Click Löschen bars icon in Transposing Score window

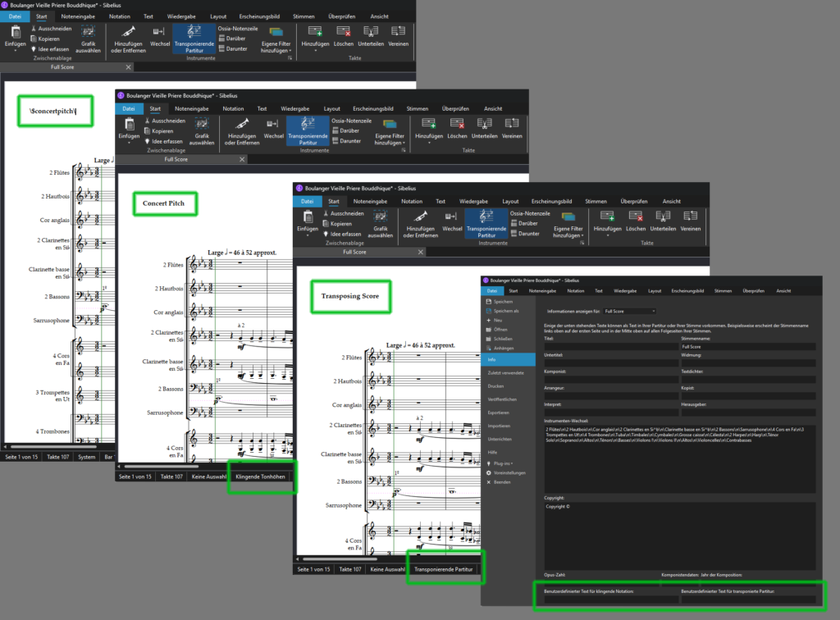pyautogui.click(x=636, y=216)
